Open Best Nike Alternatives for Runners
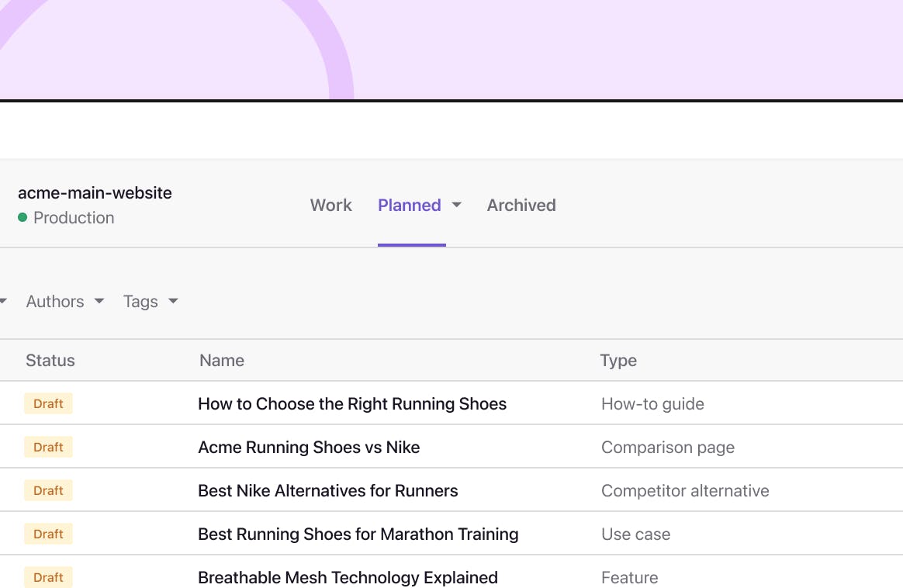This screenshot has height=588, width=903. 327,490
